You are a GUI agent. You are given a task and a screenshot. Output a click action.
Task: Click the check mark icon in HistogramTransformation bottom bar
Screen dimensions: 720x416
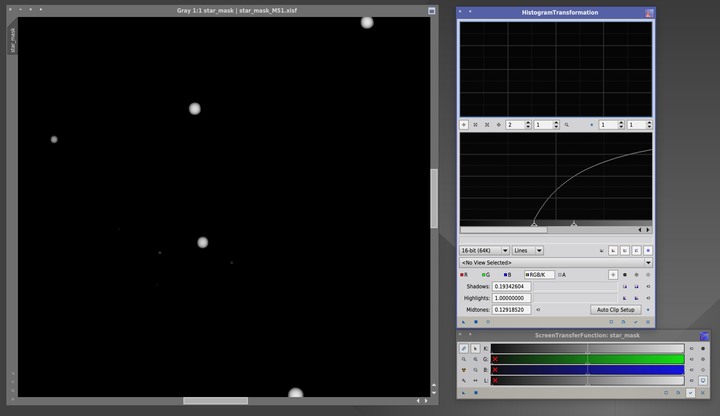coord(636,322)
